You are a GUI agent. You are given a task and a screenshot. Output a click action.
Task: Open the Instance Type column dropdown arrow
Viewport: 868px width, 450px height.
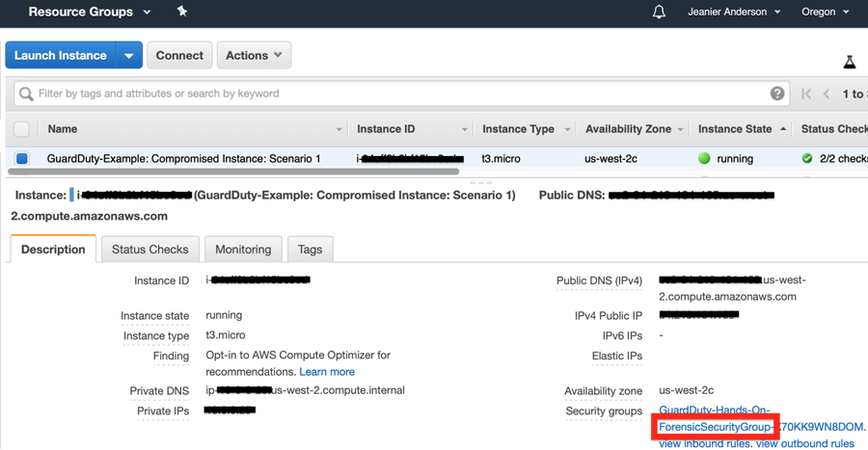(567, 129)
